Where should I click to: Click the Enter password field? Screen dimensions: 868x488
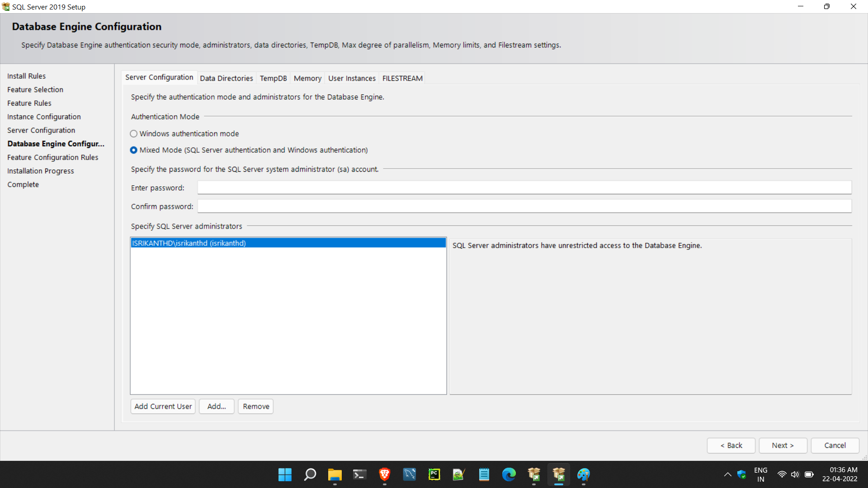coord(524,188)
